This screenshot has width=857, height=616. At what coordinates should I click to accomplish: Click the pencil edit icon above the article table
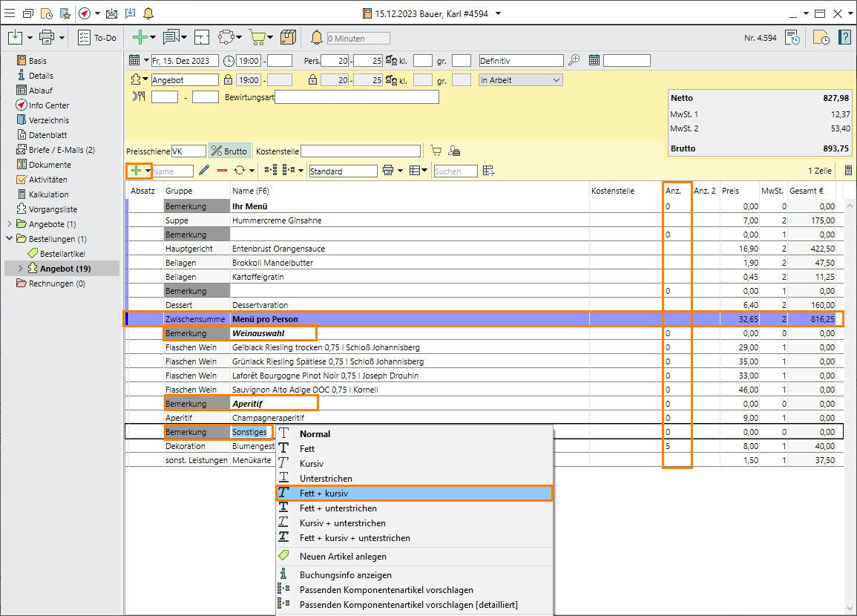[204, 171]
